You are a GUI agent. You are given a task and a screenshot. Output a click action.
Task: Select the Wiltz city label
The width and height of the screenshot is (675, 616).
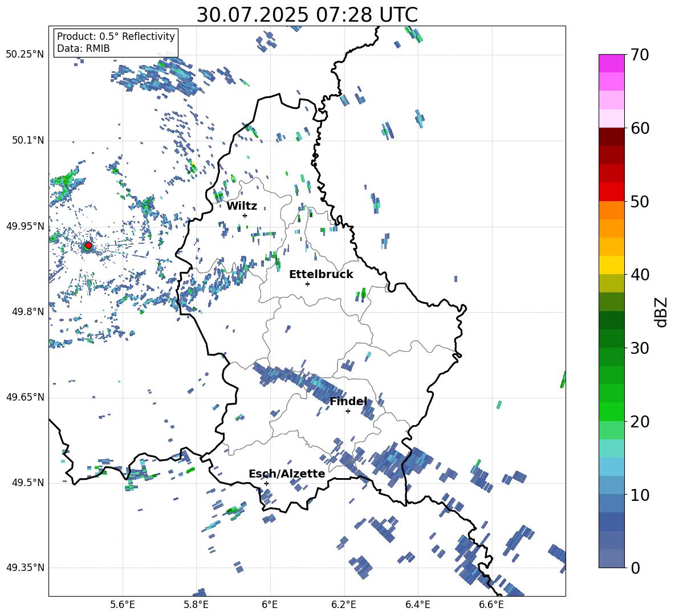coord(242,206)
